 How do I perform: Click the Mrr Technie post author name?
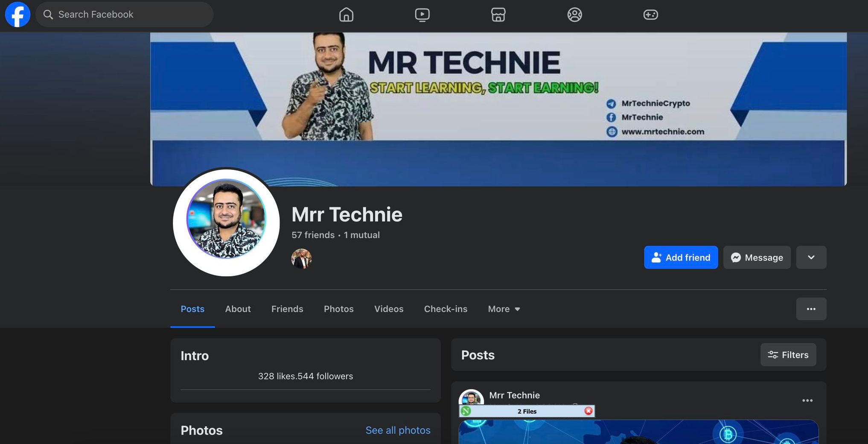pos(514,395)
